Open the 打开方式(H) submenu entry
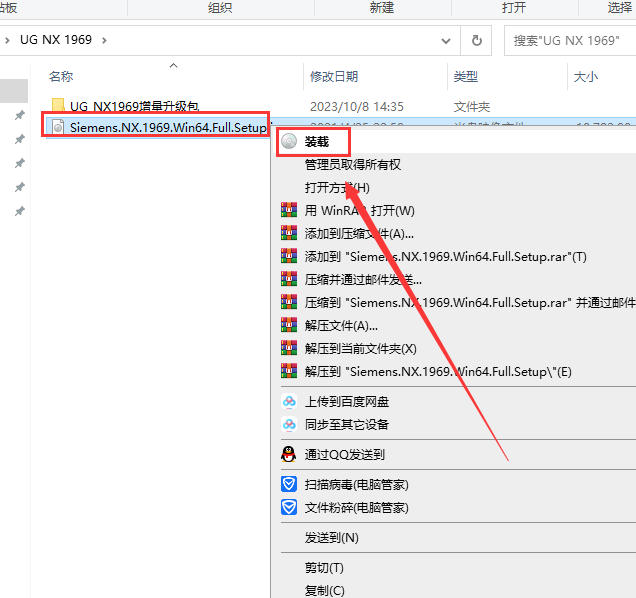This screenshot has width=636, height=598. (337, 188)
